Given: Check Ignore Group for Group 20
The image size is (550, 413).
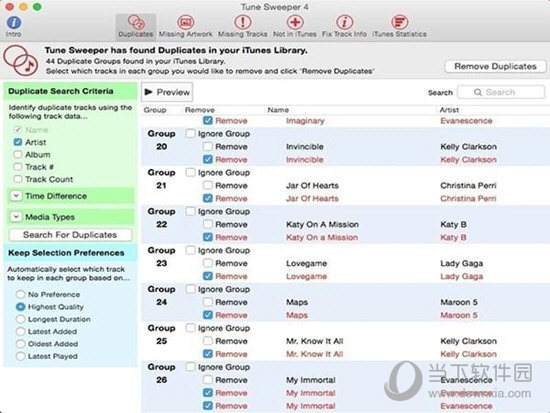Looking at the screenshot, I should [190, 133].
